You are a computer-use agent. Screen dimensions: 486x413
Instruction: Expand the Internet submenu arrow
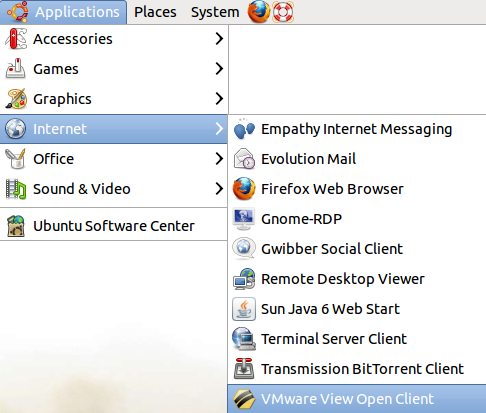219,129
